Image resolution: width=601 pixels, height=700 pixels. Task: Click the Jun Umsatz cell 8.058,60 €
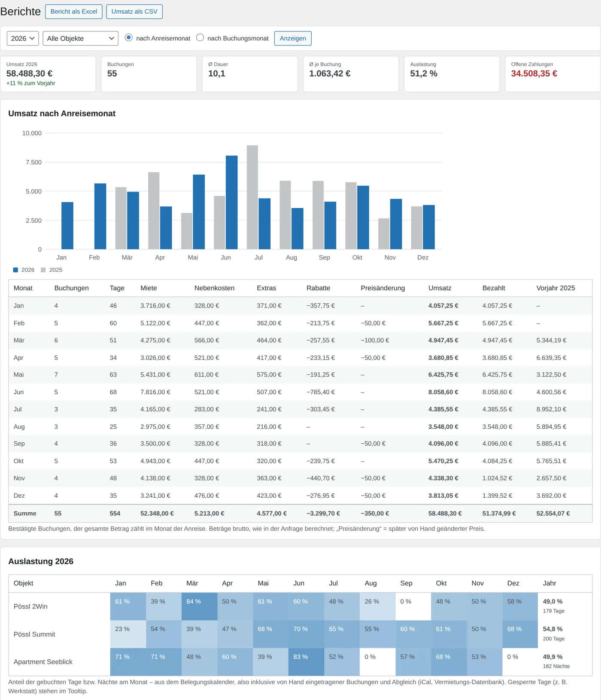(443, 392)
